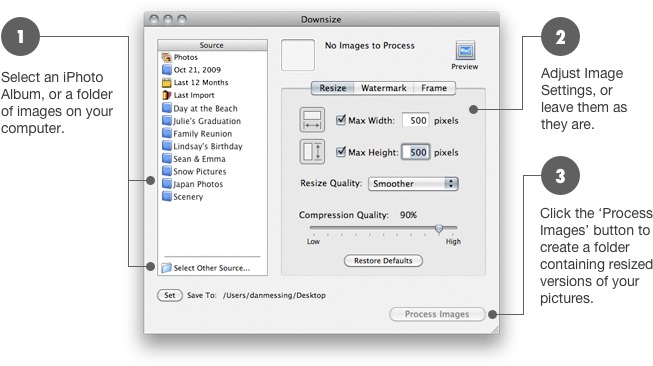The height and width of the screenshot is (366, 653).
Task: Click the Photos library icon
Action: (167, 57)
